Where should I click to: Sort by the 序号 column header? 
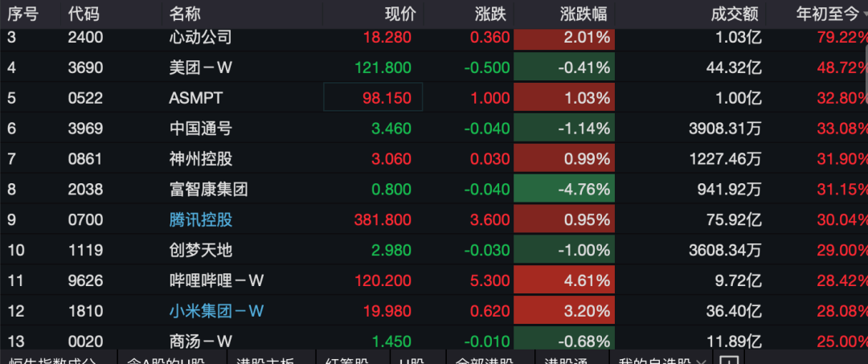point(23,14)
